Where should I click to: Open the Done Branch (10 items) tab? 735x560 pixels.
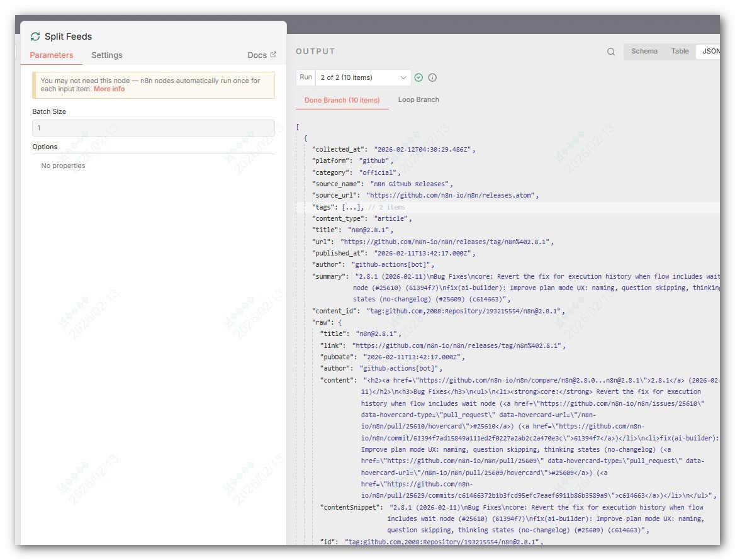click(342, 100)
